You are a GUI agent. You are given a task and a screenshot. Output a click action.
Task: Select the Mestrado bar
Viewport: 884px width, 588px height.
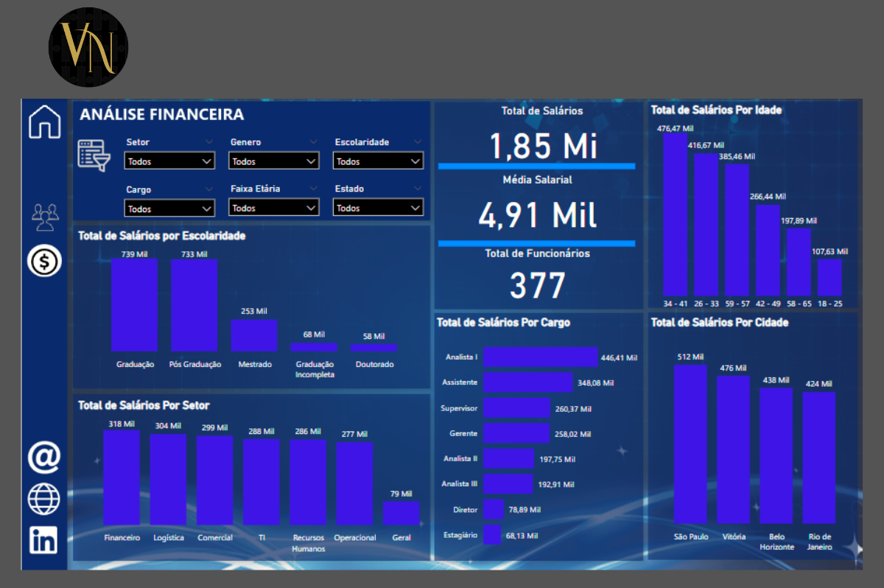tap(254, 335)
